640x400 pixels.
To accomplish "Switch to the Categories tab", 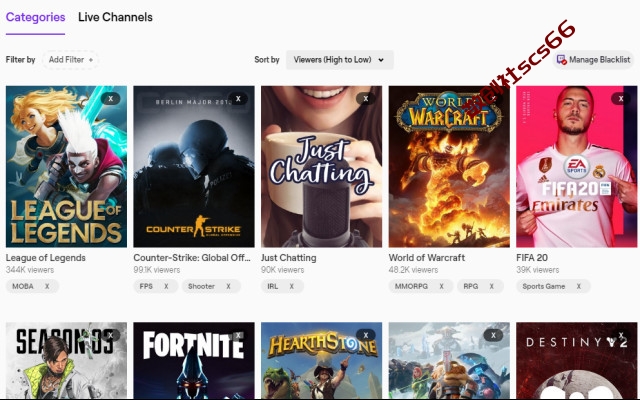I will tap(36, 17).
